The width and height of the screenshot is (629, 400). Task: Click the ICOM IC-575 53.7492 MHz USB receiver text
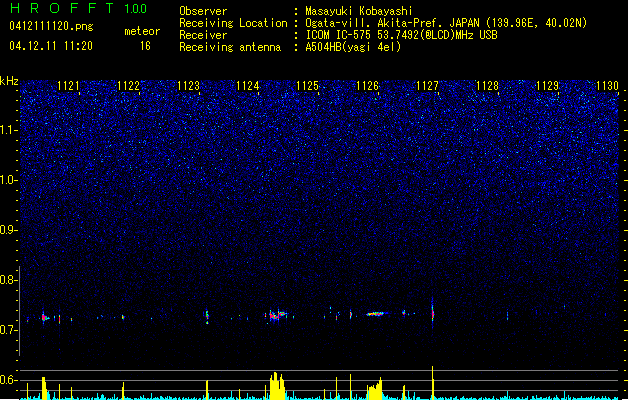pos(402,35)
